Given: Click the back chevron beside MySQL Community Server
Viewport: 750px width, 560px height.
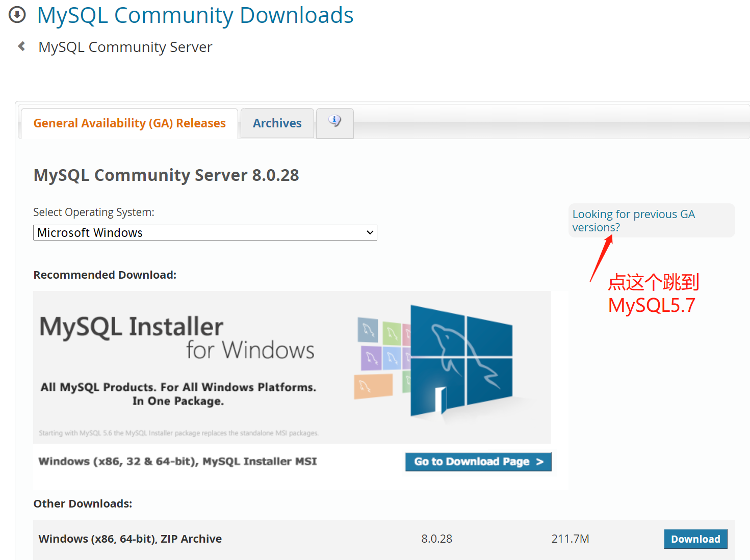Looking at the screenshot, I should click(x=21, y=46).
